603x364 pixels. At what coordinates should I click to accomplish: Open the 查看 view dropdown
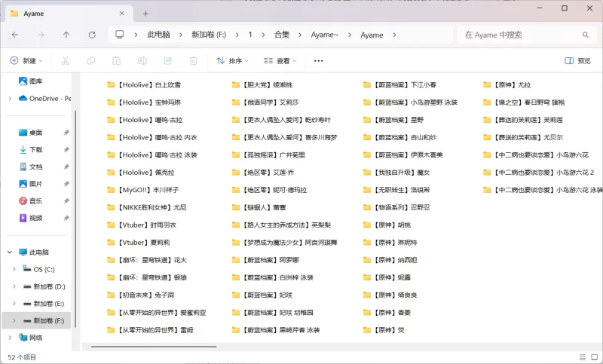[280, 61]
